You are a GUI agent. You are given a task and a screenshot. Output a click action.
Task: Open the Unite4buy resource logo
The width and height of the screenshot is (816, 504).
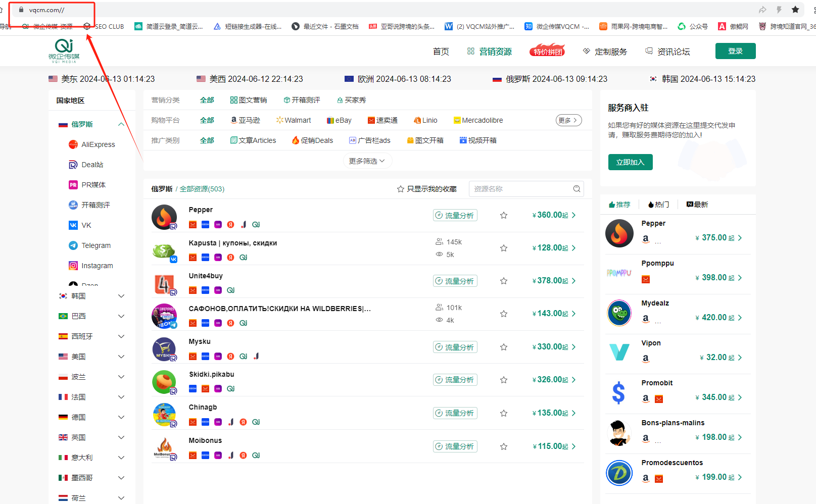(164, 284)
